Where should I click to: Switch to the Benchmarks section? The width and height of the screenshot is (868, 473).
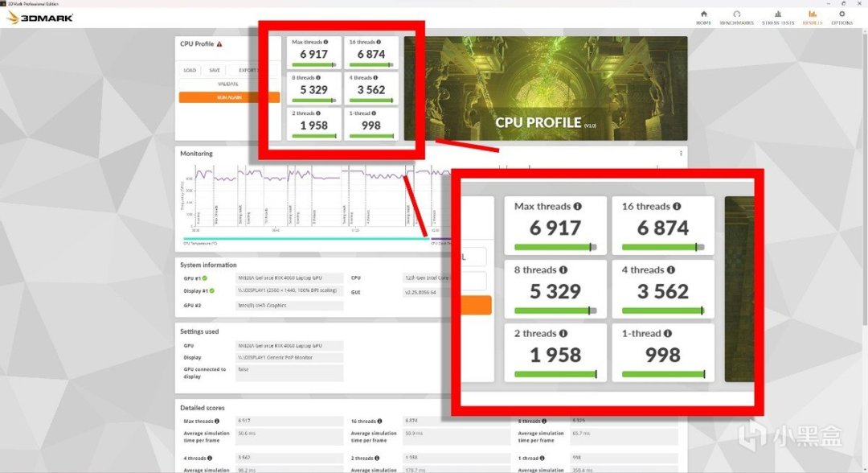coord(736,18)
